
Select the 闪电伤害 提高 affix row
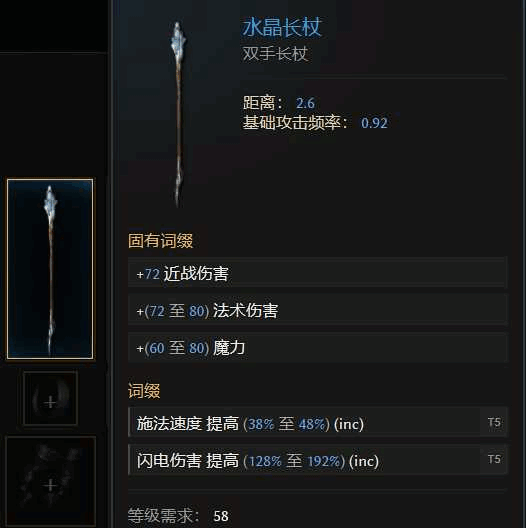pos(318,460)
